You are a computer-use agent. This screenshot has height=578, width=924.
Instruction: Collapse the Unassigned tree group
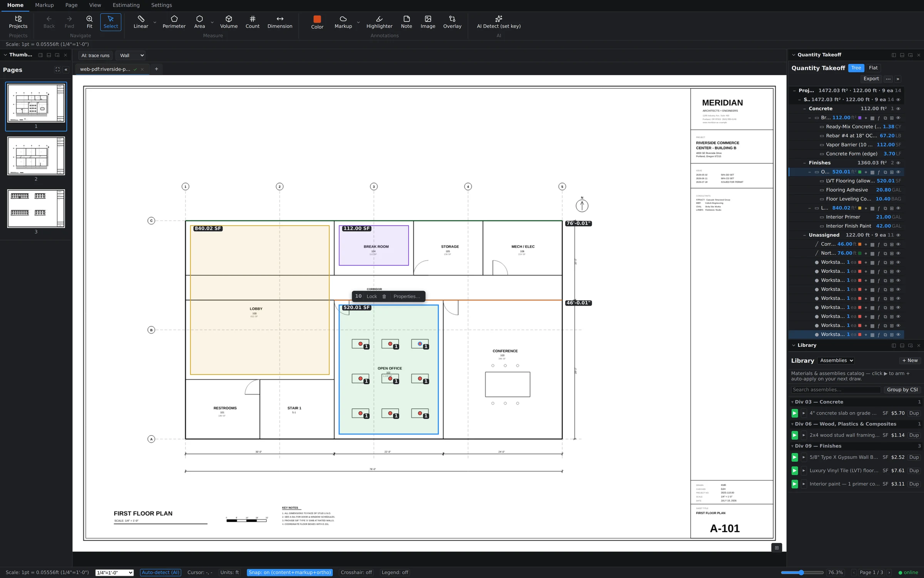[x=804, y=235]
